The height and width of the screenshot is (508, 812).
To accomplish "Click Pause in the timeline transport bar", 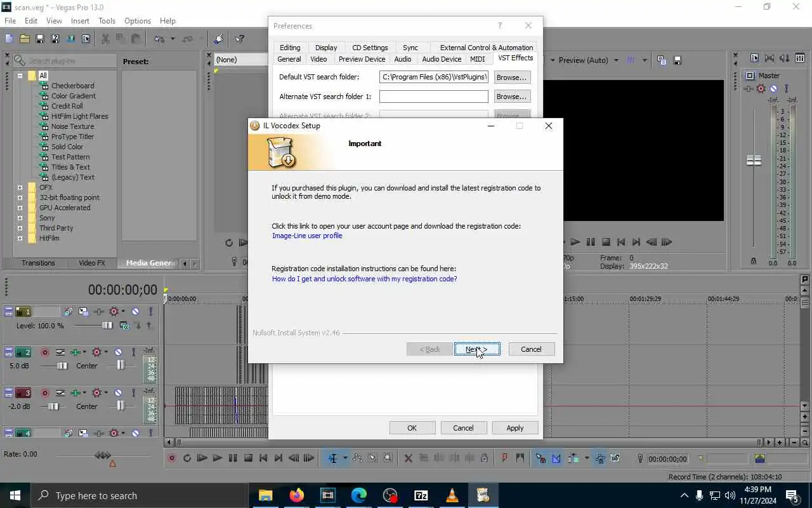I will 233,458.
